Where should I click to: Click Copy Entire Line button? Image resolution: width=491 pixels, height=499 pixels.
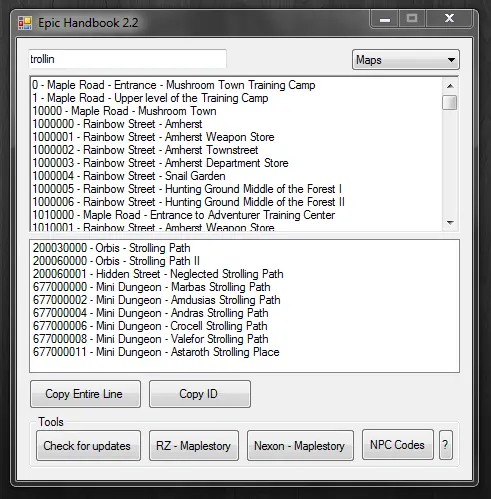coord(85,394)
